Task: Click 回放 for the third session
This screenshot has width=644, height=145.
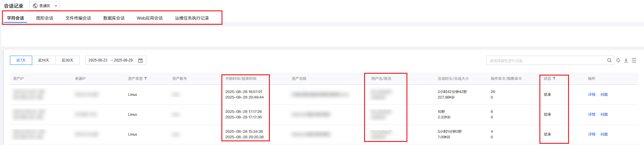Action: coord(604,134)
